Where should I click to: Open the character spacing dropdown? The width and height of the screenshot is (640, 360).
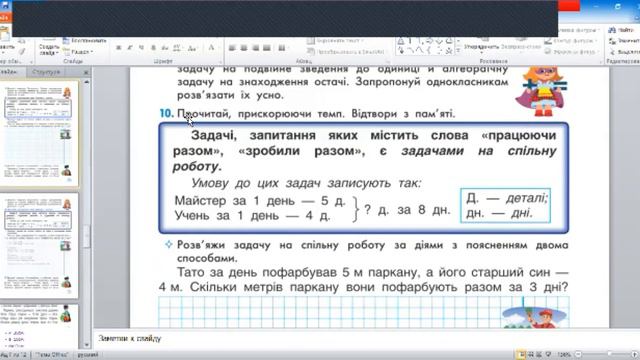(x=177, y=48)
